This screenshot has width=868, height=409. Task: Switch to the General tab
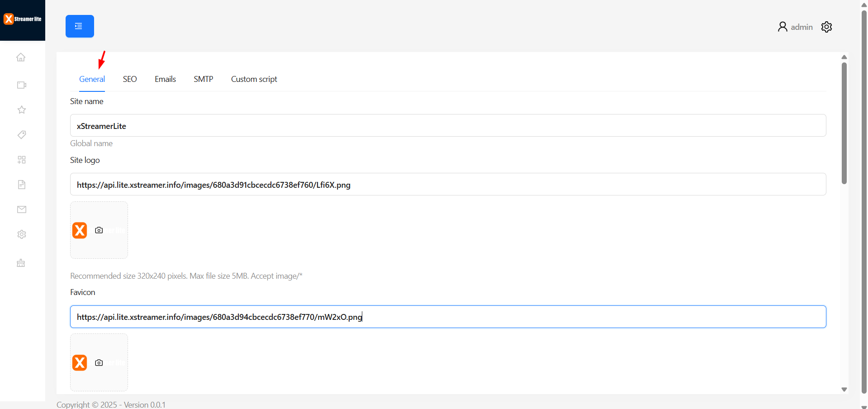(x=92, y=79)
